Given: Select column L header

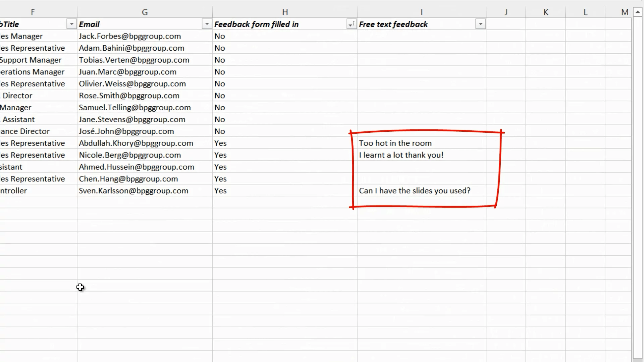Looking at the screenshot, I should coord(585,12).
